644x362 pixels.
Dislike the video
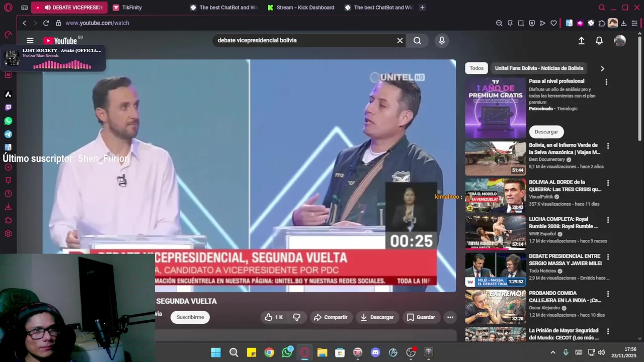(x=297, y=317)
